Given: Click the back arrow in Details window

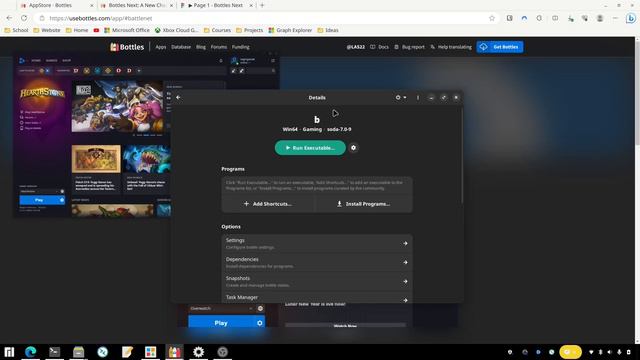Looking at the screenshot, I should click(178, 98).
